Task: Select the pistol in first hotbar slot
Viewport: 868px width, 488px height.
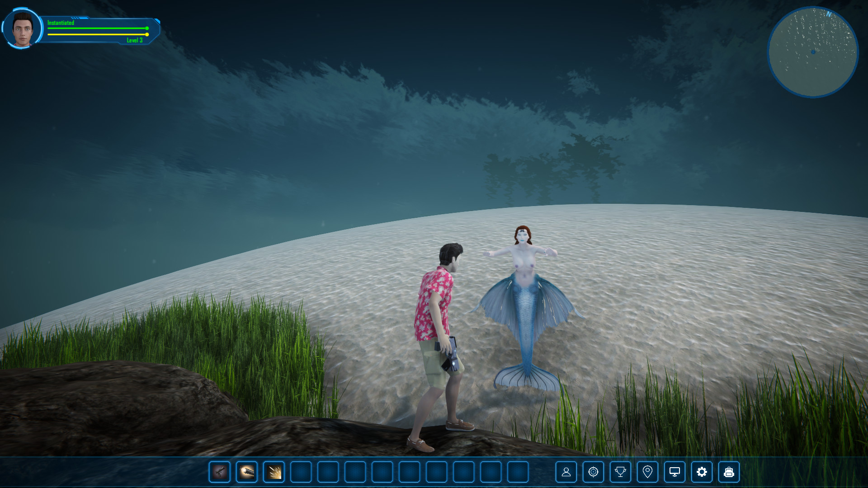Action: point(220,472)
